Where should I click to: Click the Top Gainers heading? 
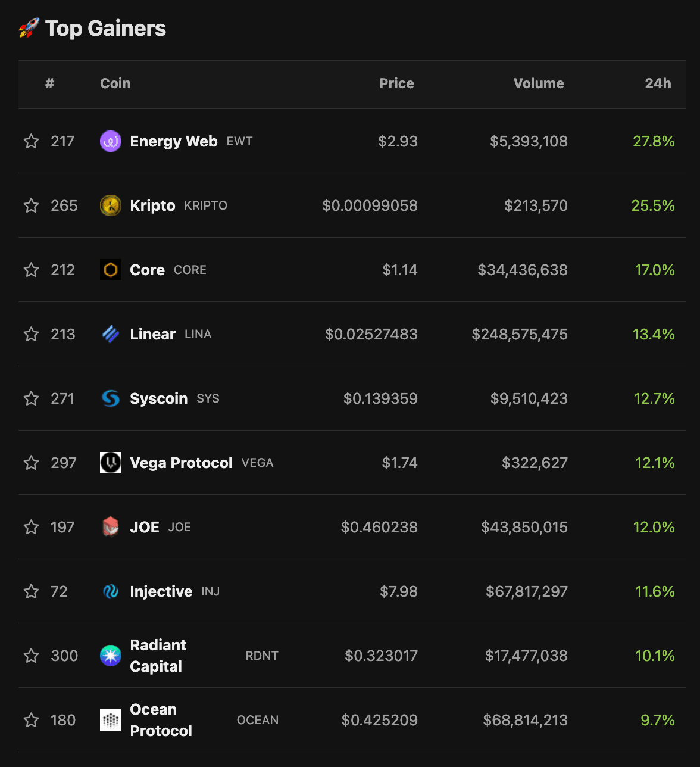105,29
